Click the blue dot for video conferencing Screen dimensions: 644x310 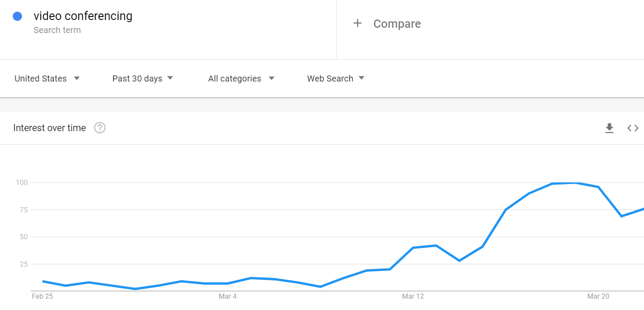(x=17, y=16)
